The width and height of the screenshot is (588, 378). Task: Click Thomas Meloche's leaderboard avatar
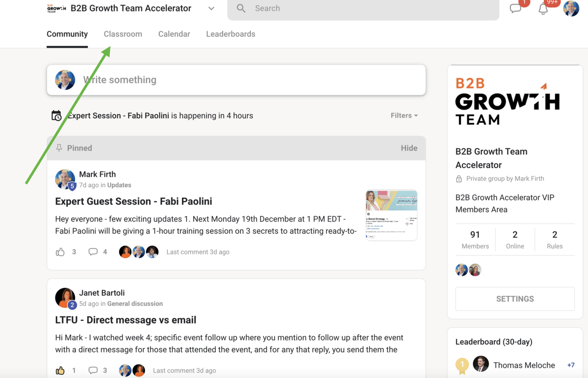[x=481, y=364]
